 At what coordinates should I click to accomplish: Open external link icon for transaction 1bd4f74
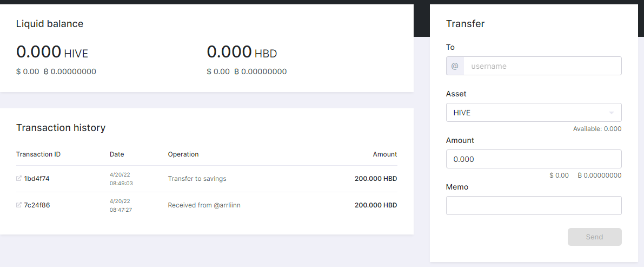[18, 179]
